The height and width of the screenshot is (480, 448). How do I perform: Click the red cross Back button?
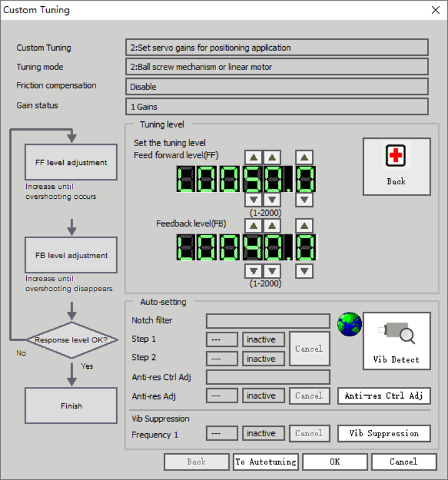click(x=397, y=166)
